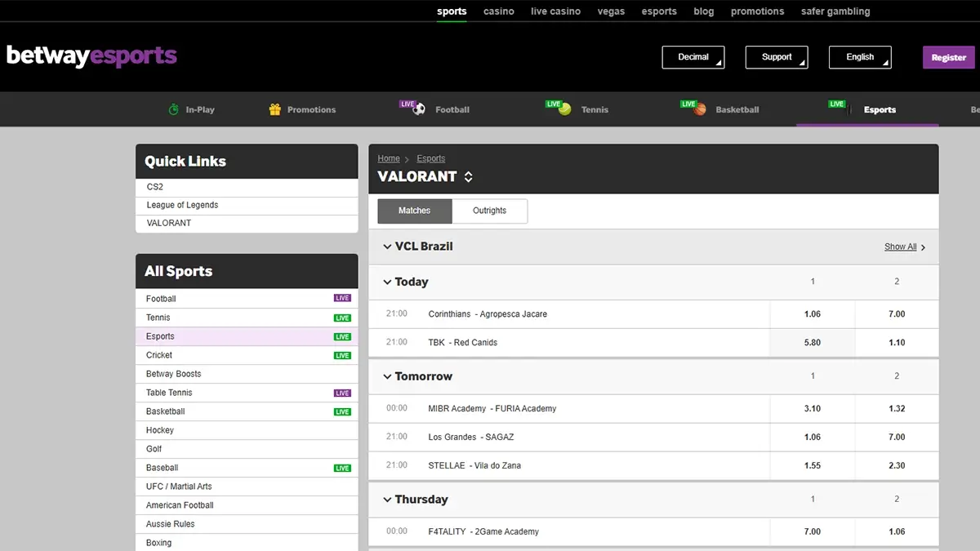Open the casino menu item

click(x=498, y=11)
